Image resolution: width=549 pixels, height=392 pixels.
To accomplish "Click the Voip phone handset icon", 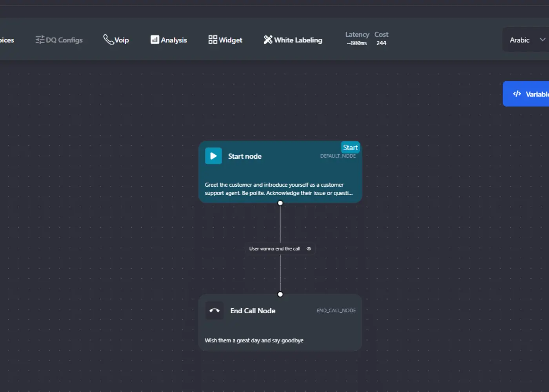I will (108, 39).
